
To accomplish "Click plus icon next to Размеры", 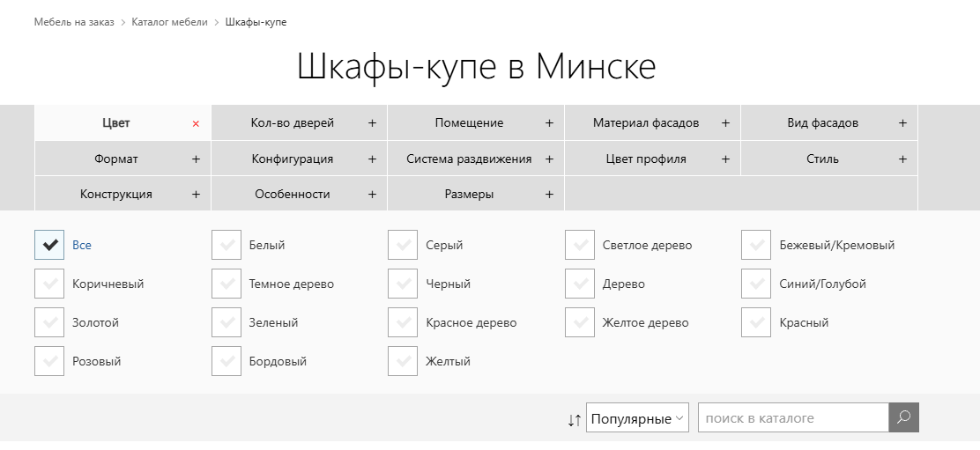I will 549,194.
